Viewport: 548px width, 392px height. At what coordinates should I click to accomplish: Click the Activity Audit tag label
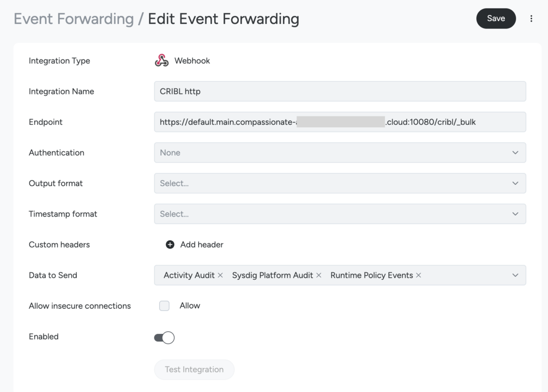(x=189, y=276)
